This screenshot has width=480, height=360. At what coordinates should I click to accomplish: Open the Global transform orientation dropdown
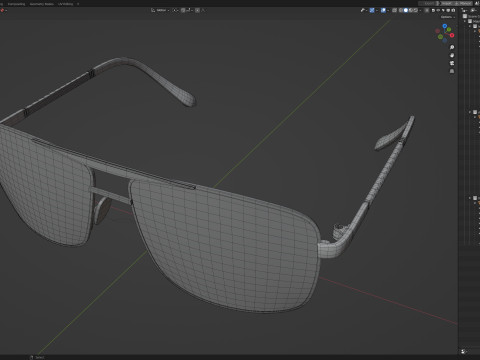click(160, 10)
